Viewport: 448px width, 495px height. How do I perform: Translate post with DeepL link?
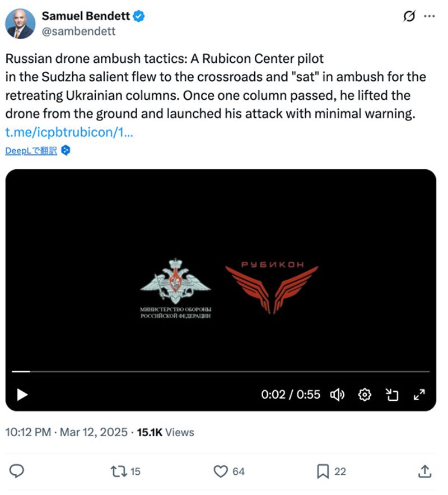pos(31,150)
